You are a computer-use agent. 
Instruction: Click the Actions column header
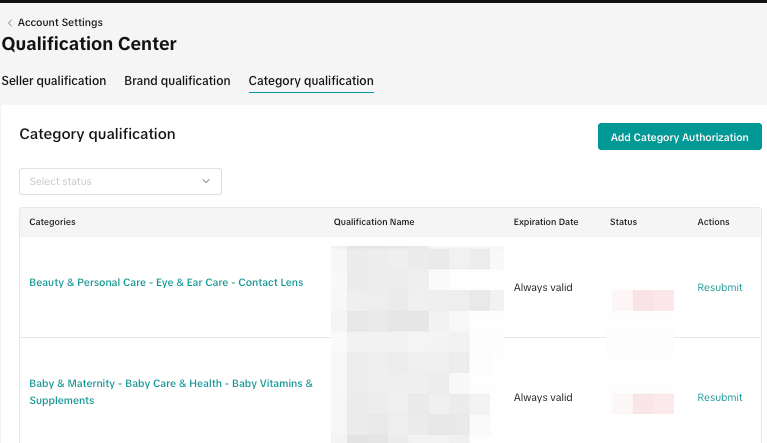[x=713, y=222]
